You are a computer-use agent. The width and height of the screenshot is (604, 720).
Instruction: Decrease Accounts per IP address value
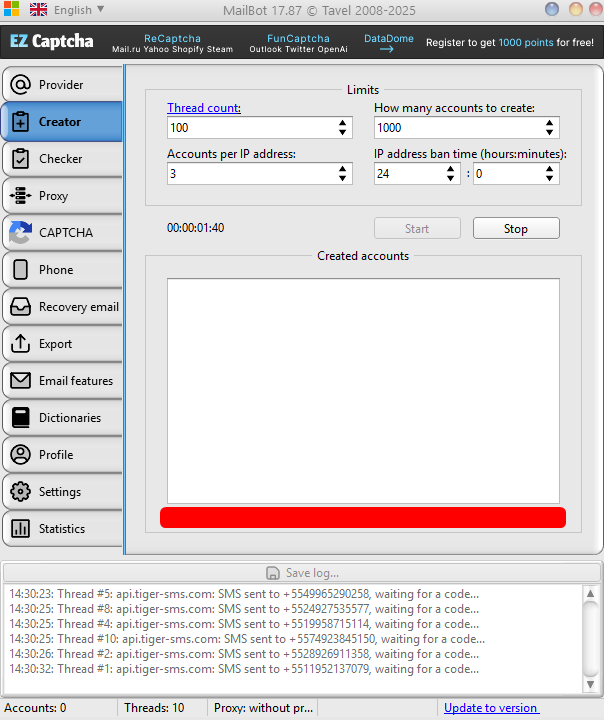point(343,178)
